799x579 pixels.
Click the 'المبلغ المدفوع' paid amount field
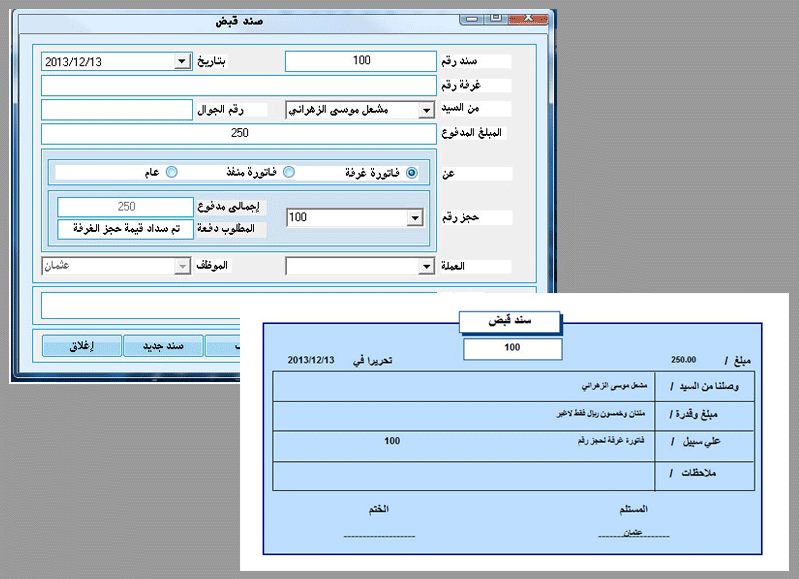[238, 134]
